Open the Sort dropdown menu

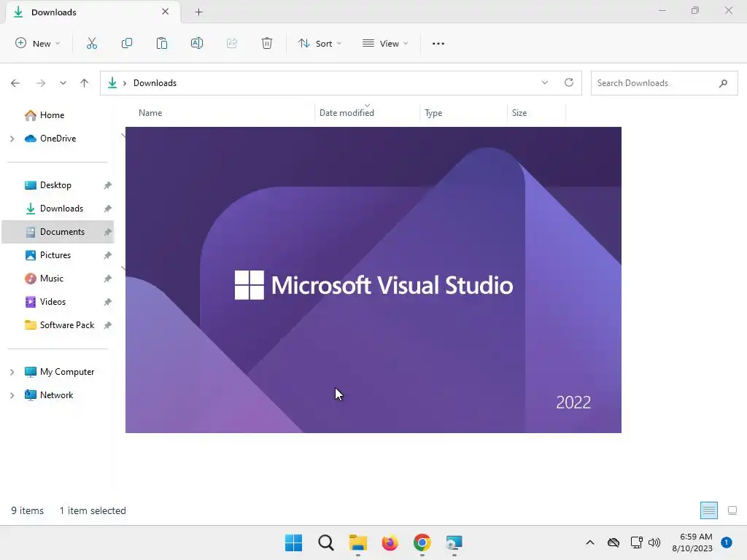[x=320, y=43]
